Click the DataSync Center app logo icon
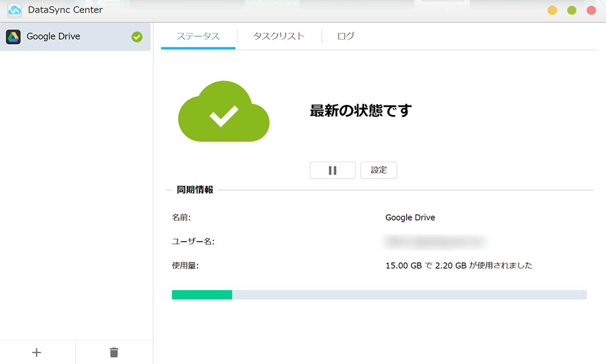 click(x=15, y=10)
